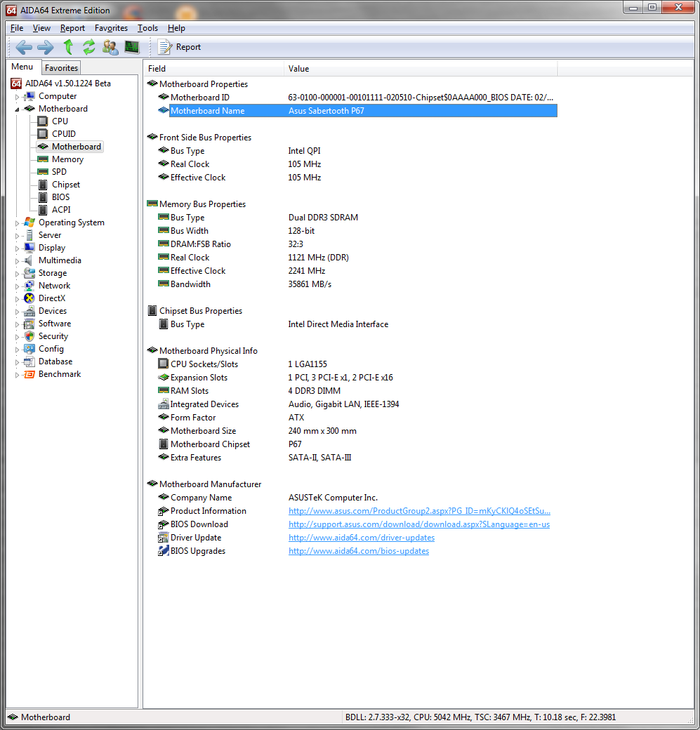
Task: Click the DirectX X icon
Action: point(29,298)
